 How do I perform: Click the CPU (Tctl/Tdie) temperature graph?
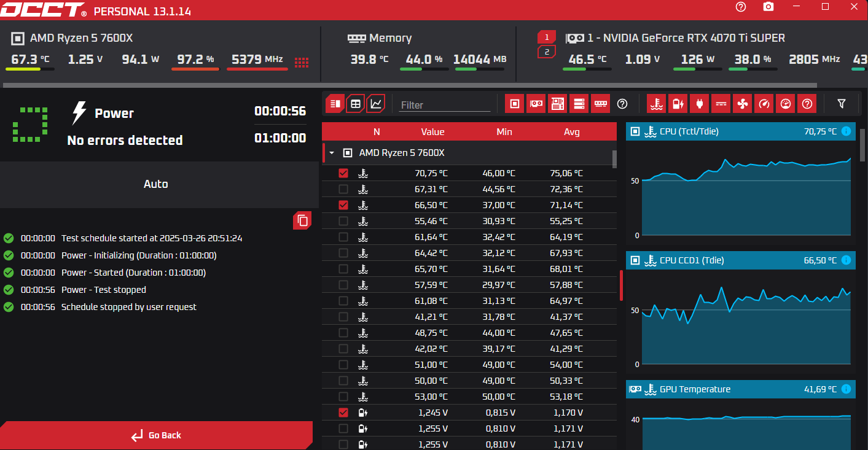(x=746, y=196)
